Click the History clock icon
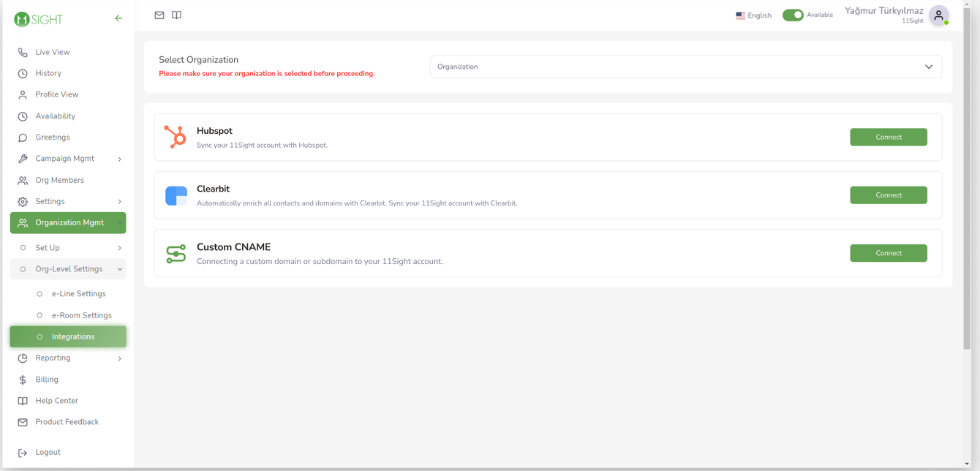 tap(23, 73)
